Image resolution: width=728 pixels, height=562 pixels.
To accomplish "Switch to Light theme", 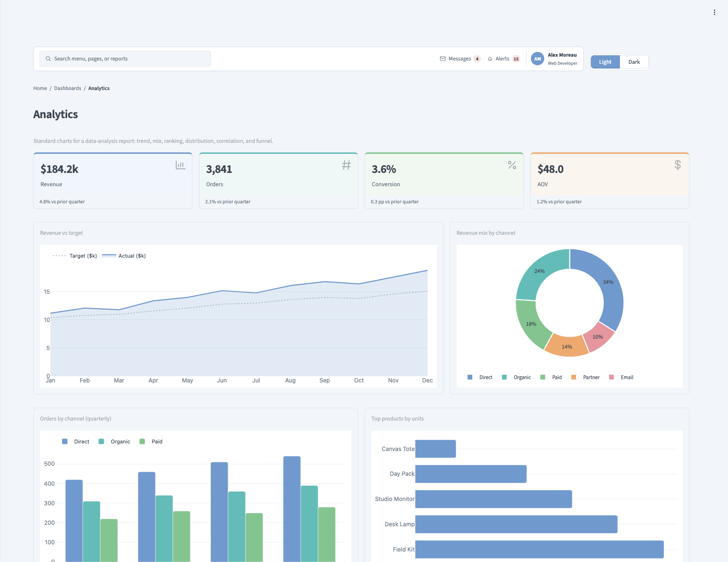I will 605,62.
